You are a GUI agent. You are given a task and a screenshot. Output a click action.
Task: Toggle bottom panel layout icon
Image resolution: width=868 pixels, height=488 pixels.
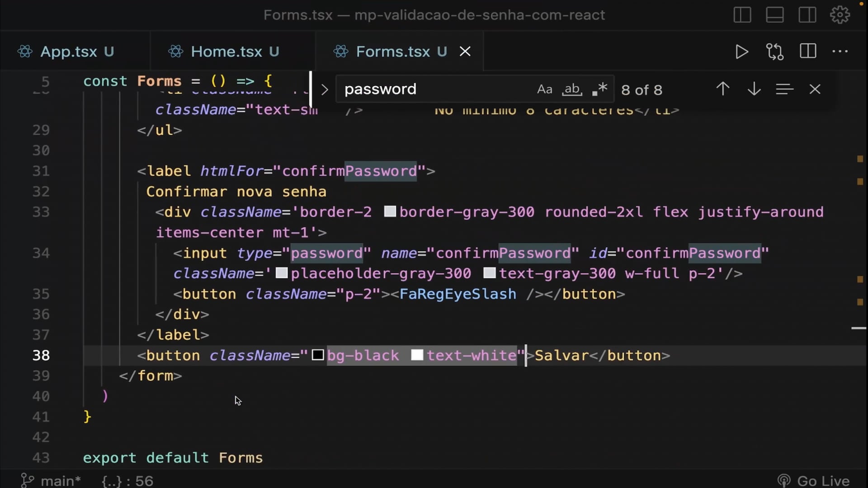(x=774, y=15)
